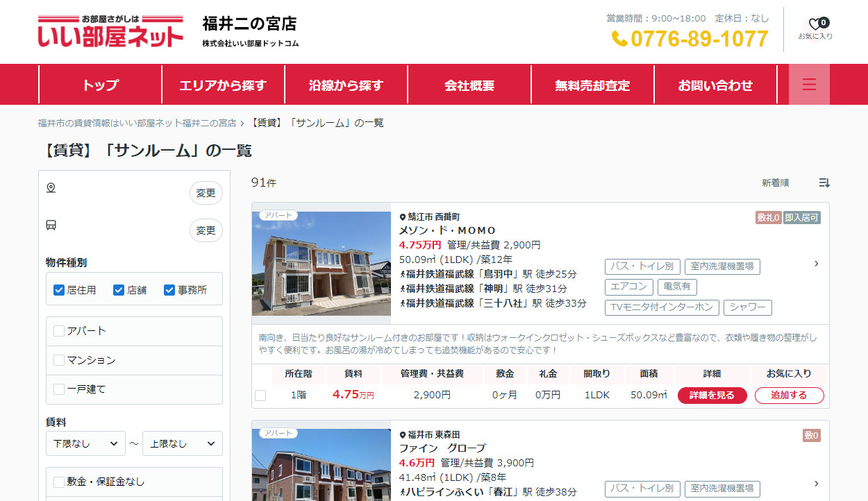Click 追加する favorites button
868x501 pixels.
(790, 396)
